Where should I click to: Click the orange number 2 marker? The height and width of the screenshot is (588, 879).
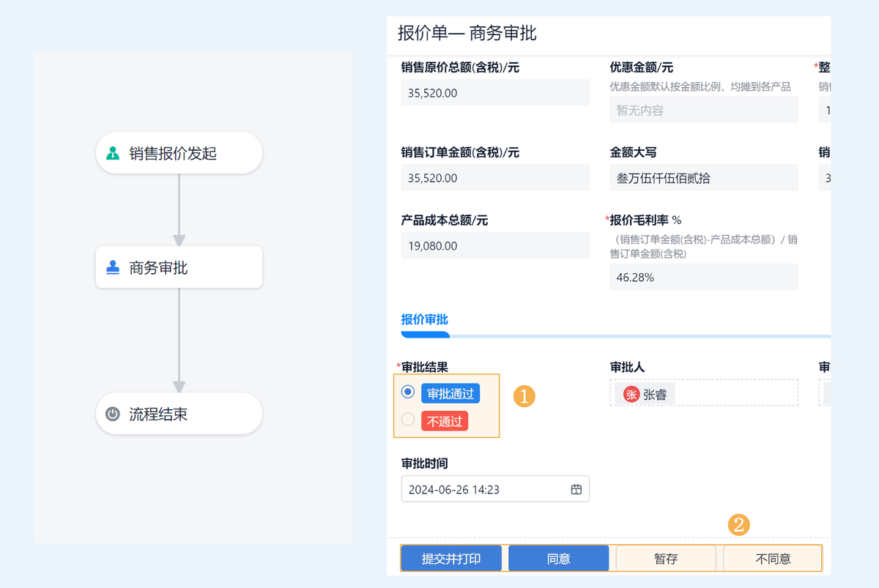tap(739, 524)
